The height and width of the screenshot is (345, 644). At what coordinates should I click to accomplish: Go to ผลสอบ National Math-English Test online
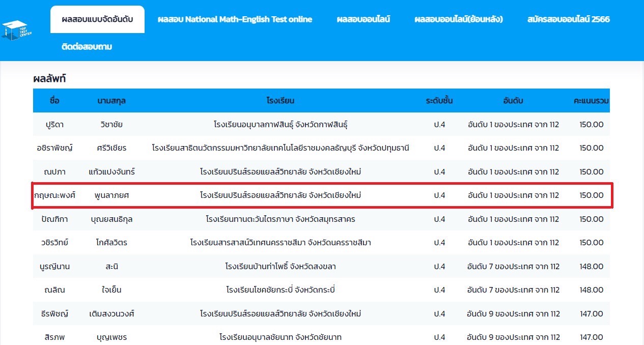(235, 19)
